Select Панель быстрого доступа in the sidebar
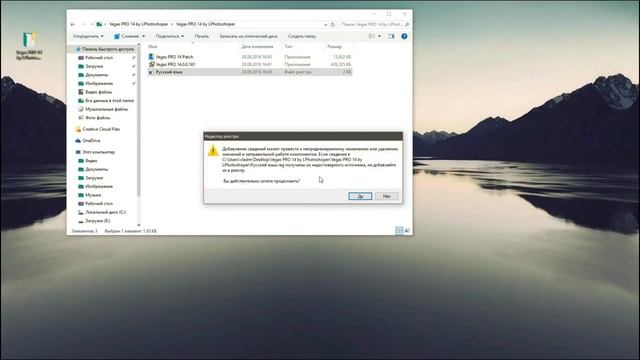The width and height of the screenshot is (640, 360). (108, 49)
